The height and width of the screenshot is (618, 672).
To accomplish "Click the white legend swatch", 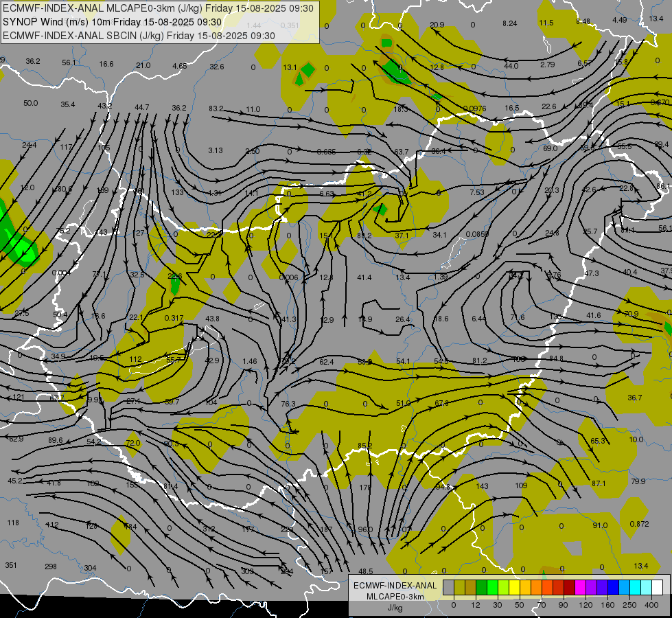I will [x=658, y=587].
